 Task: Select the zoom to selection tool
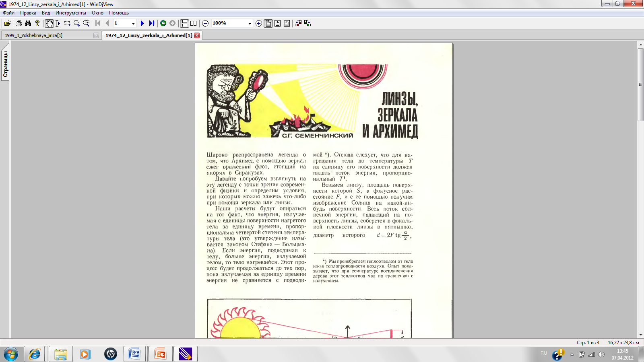[86, 23]
